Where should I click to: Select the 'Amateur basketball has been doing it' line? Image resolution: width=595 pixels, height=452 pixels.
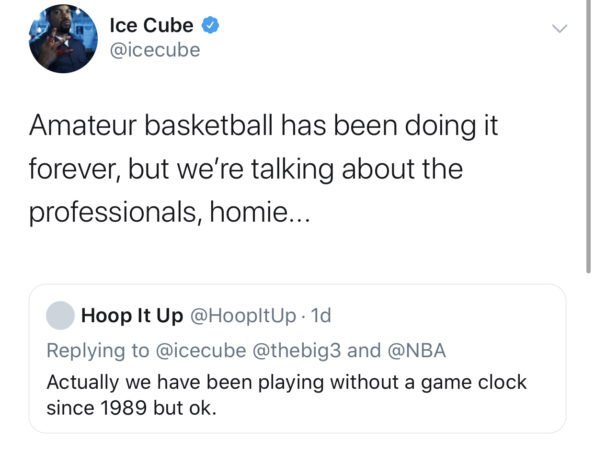tap(264, 126)
